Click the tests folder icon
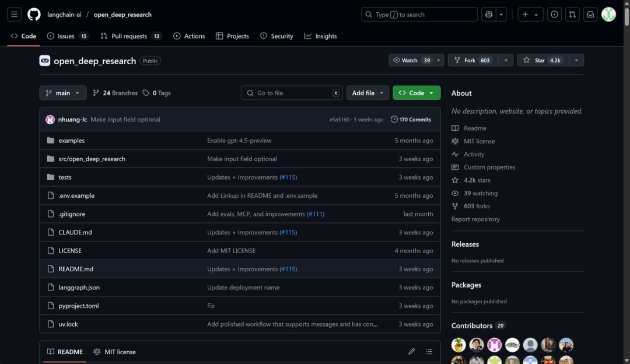This screenshot has height=364, width=630. pyautogui.click(x=50, y=177)
